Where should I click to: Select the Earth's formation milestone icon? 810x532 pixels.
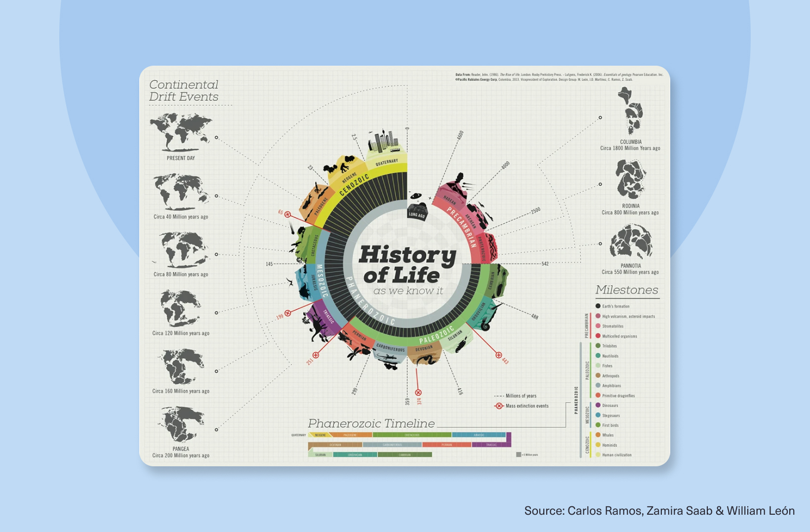[x=598, y=306]
